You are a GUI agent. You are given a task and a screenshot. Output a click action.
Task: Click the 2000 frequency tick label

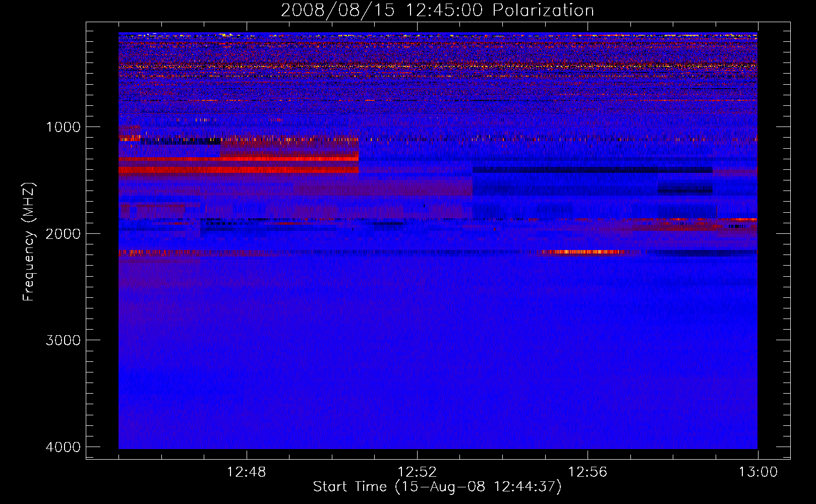pos(63,233)
